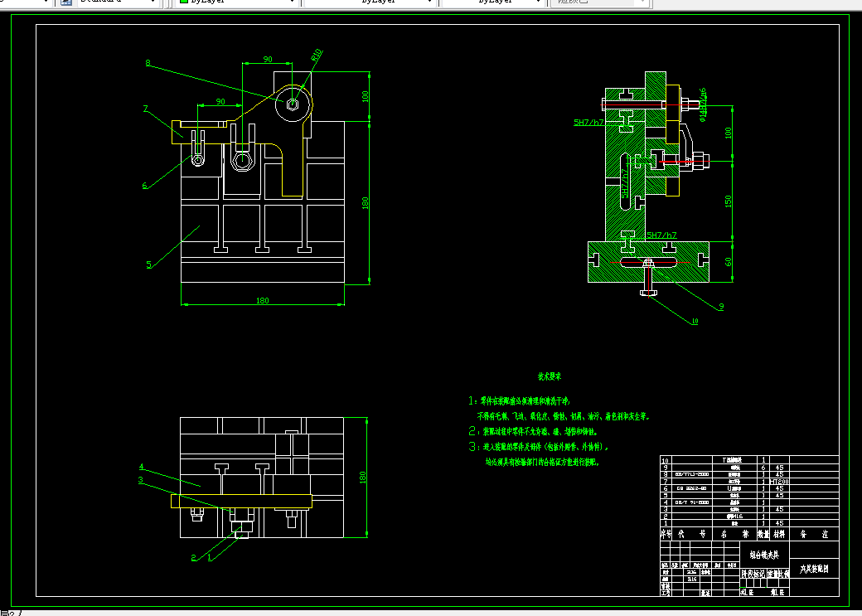The height and width of the screenshot is (616, 862).
Task: Select the vertical 5H7/h7 fit label
Action: tap(624, 183)
